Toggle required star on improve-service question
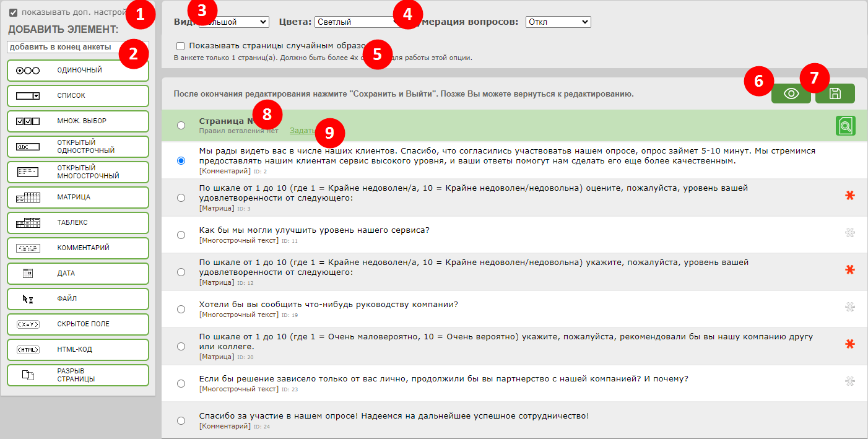Viewport: 868px width, 439px height. click(849, 233)
